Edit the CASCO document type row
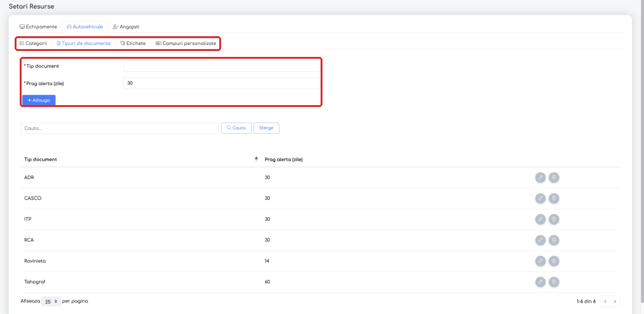 pos(540,198)
